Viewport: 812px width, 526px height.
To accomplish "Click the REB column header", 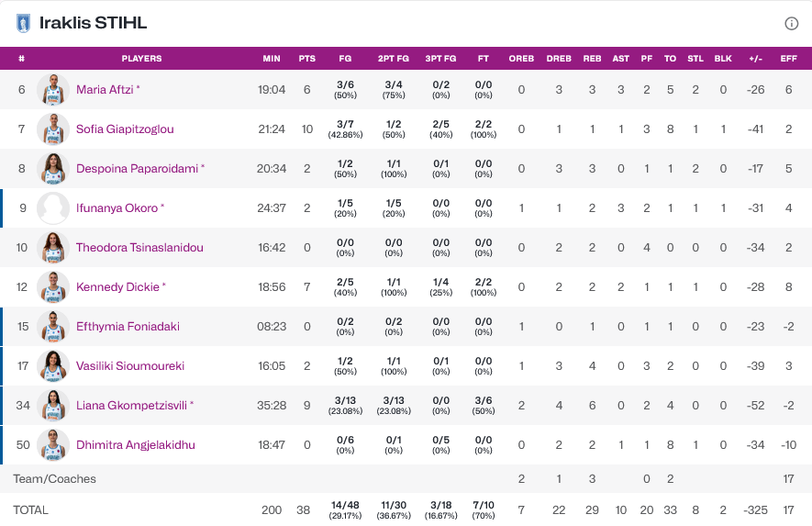I will coord(592,59).
